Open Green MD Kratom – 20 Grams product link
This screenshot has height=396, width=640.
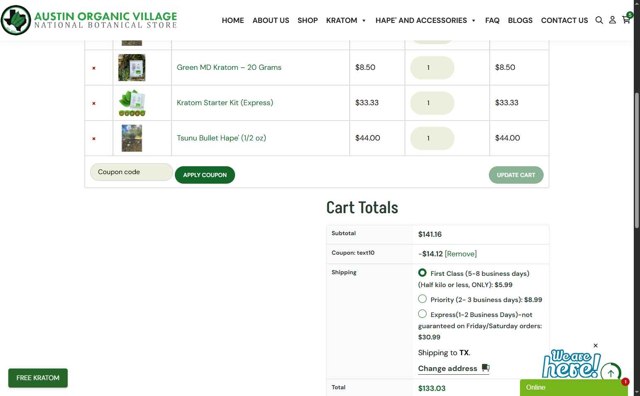point(229,67)
